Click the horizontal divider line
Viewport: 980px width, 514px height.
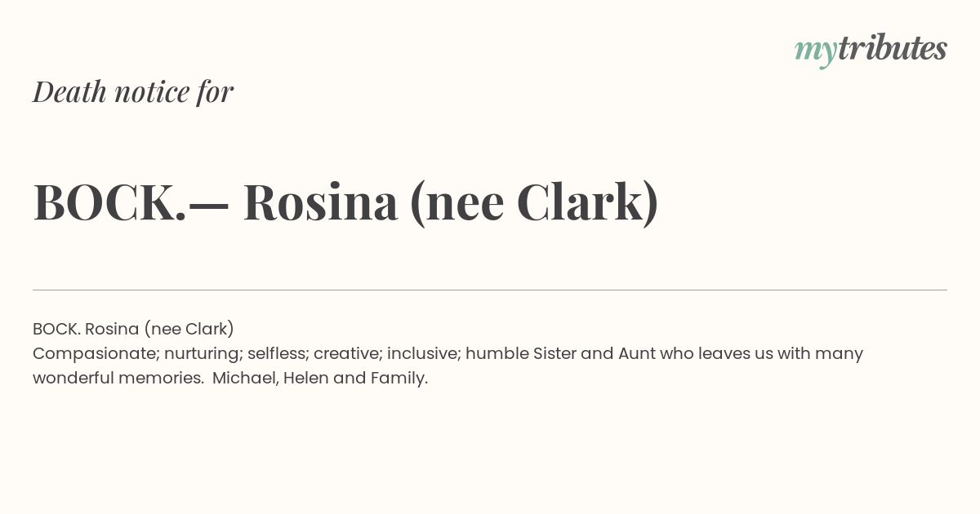[490, 290]
